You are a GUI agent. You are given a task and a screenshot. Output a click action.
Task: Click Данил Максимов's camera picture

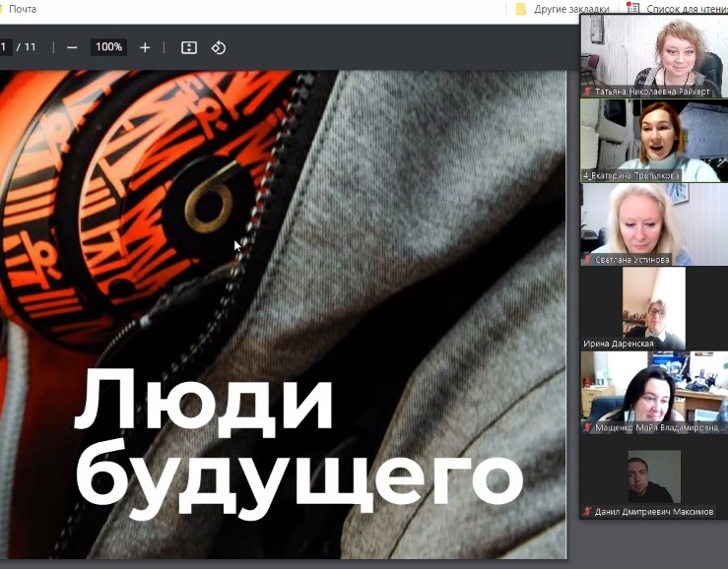pyautogui.click(x=654, y=476)
